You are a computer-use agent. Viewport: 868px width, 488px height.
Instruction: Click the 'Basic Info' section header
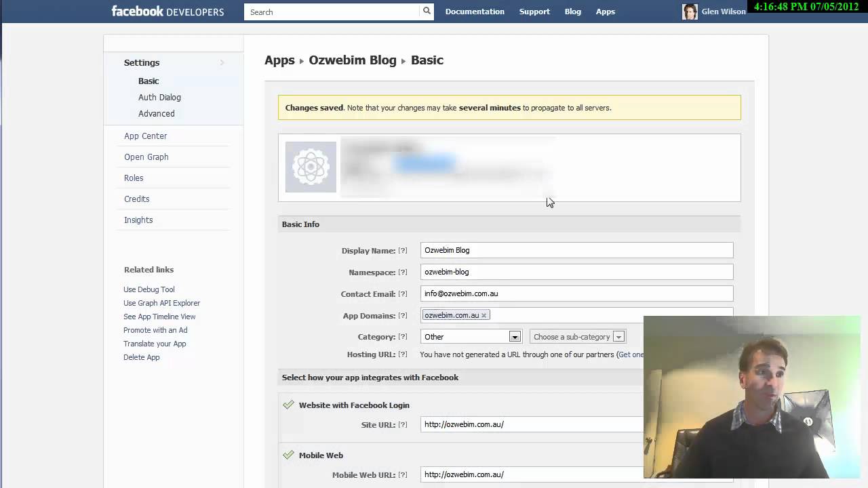click(x=300, y=224)
